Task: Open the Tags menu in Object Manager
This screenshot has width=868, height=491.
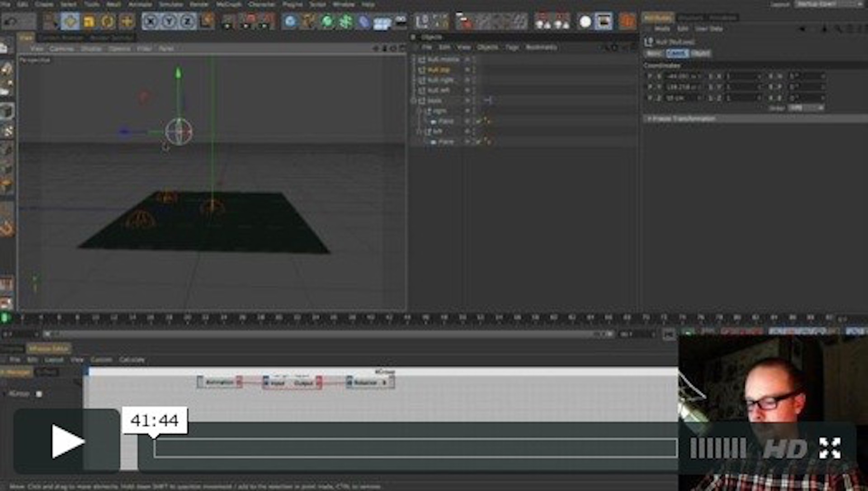Action: (x=512, y=47)
